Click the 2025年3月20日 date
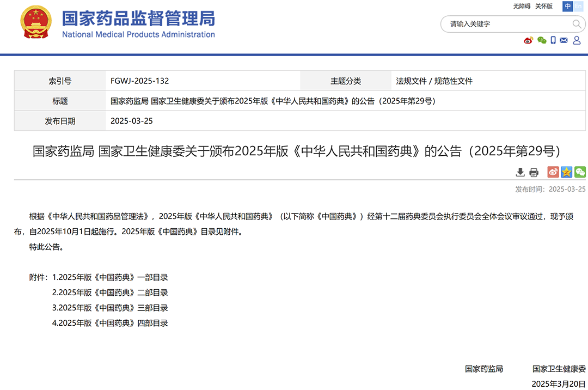588x390 pixels. (x=559, y=384)
